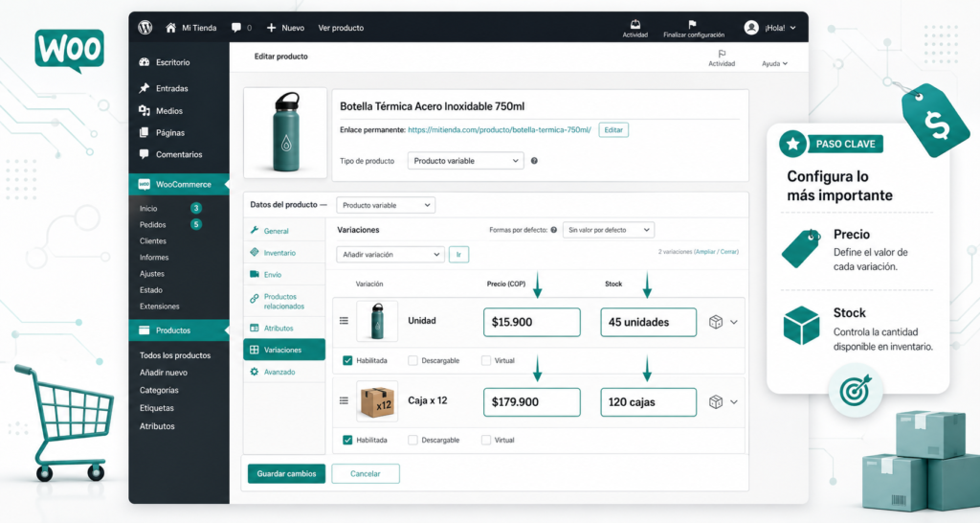Click Ampliar link for variations
Viewport: 980px width, 523px height.
(x=705, y=252)
